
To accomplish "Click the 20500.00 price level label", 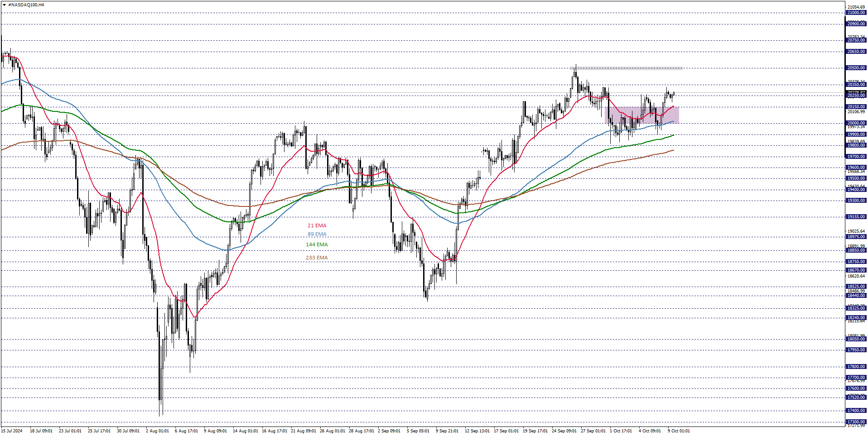I will [x=856, y=68].
